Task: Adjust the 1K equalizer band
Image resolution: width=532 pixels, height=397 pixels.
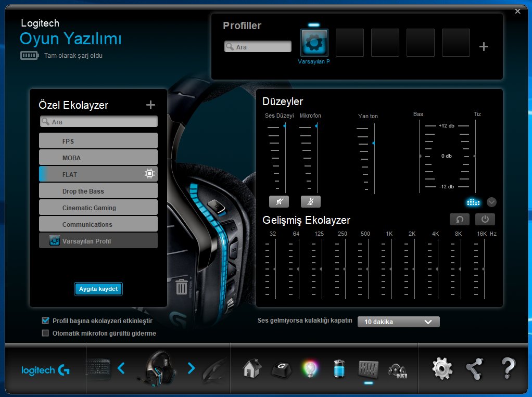Action: 391,269
